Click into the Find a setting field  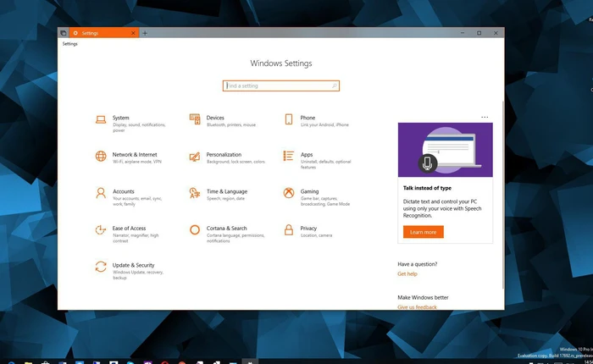pos(281,85)
